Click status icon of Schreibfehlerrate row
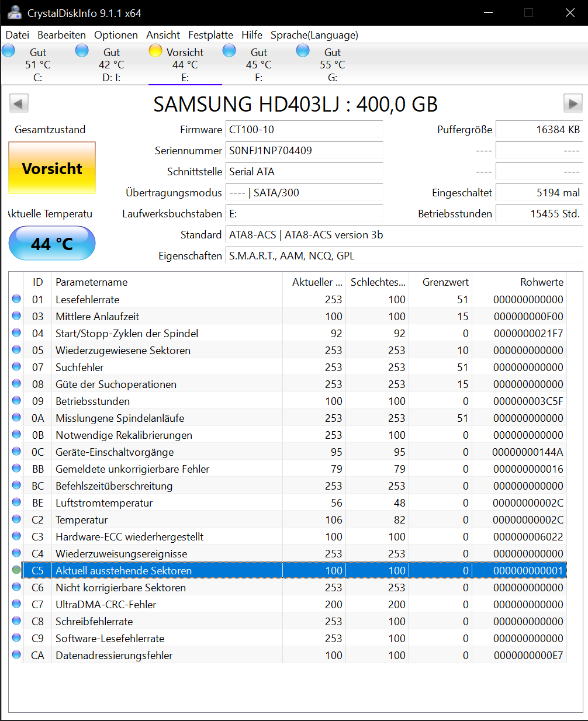The width and height of the screenshot is (588, 721). click(x=16, y=621)
